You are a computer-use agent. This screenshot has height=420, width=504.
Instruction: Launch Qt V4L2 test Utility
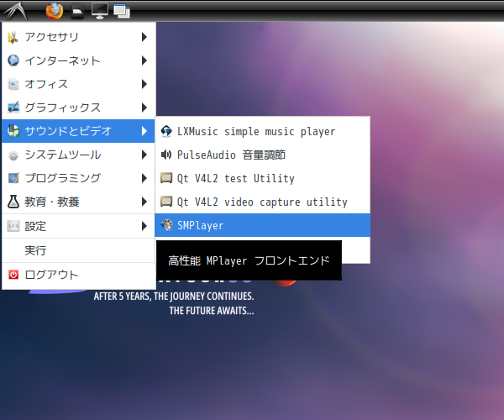(263, 178)
